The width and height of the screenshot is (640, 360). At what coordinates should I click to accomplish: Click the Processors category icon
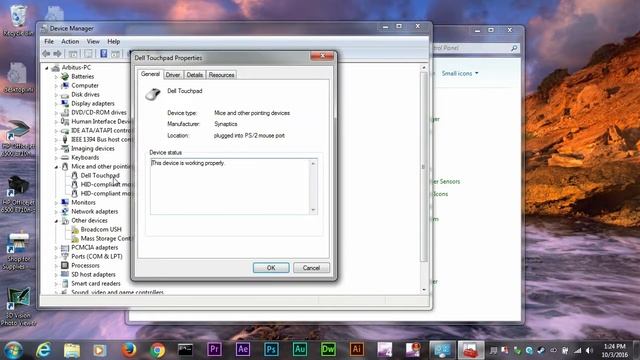64,265
